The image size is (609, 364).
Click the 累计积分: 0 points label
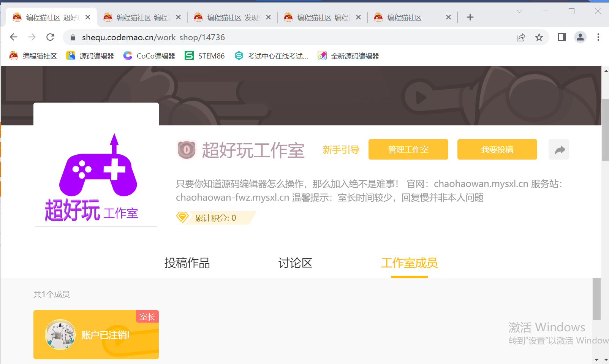click(x=216, y=218)
